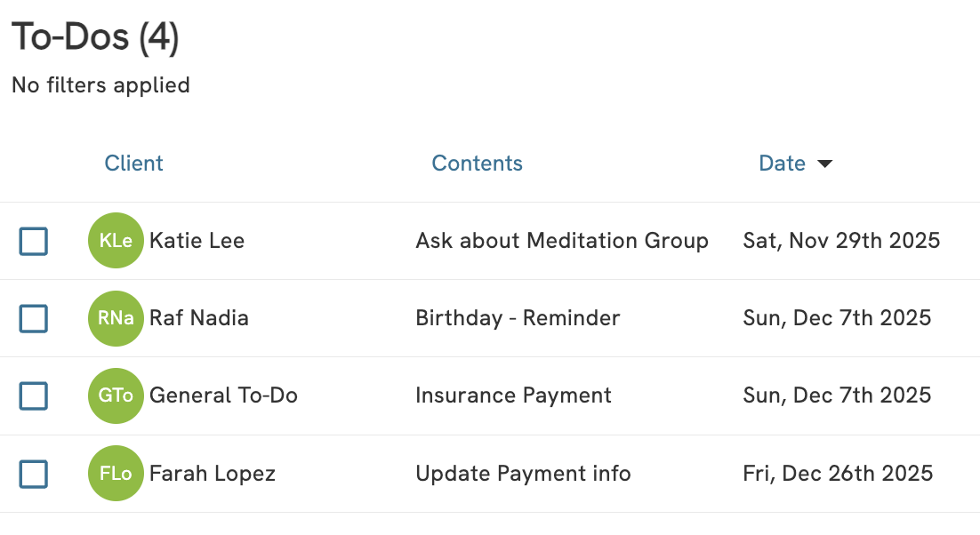Open the Farah Lopez client name
Image resolution: width=980 pixels, height=535 pixels.
(213, 474)
